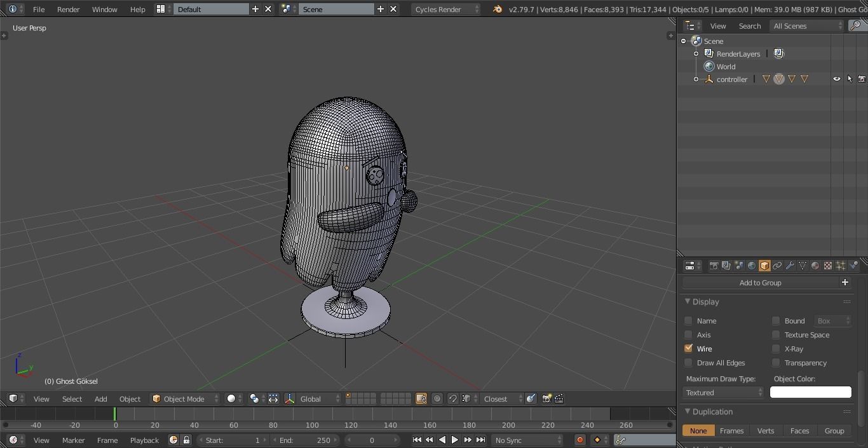Open the World properties tab
Screen dimensions: 868x448
[752, 266]
